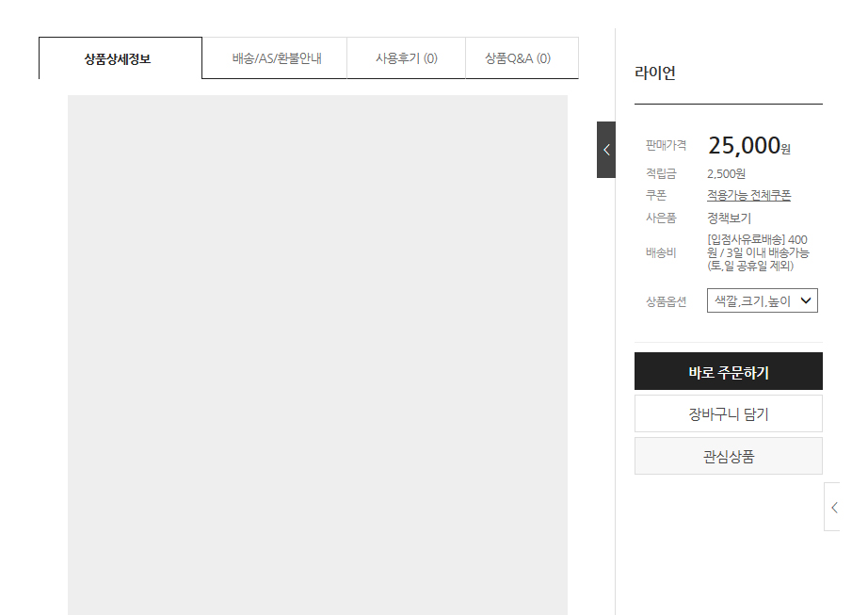View gift policy via 정책보기
Image resolution: width=868 pixels, height=615 pixels.
coord(729,218)
